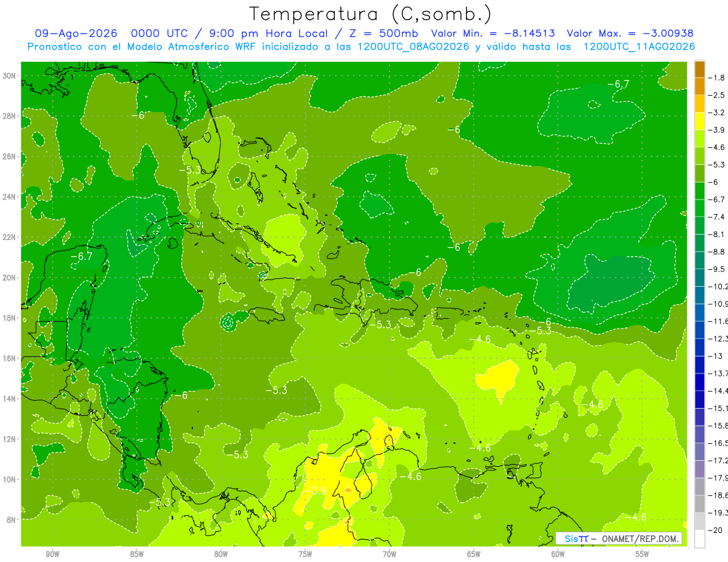Click the -3.9 contour label over Colombia
The image size is (728, 562).
[315, 490]
